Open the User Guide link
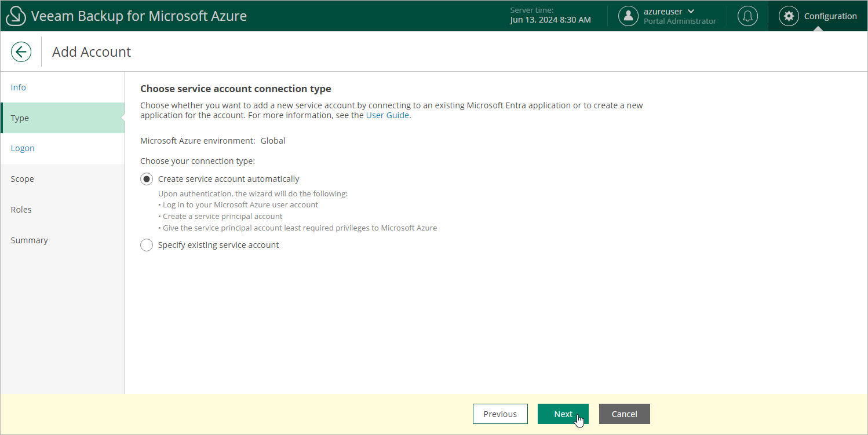 pyautogui.click(x=388, y=115)
